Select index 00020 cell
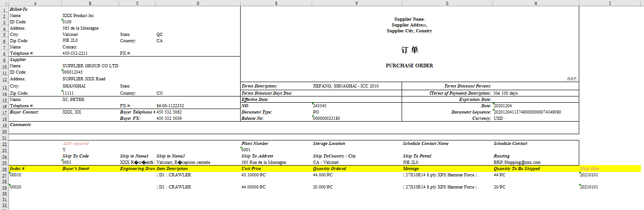This screenshot has height=210, width=644. [16, 187]
